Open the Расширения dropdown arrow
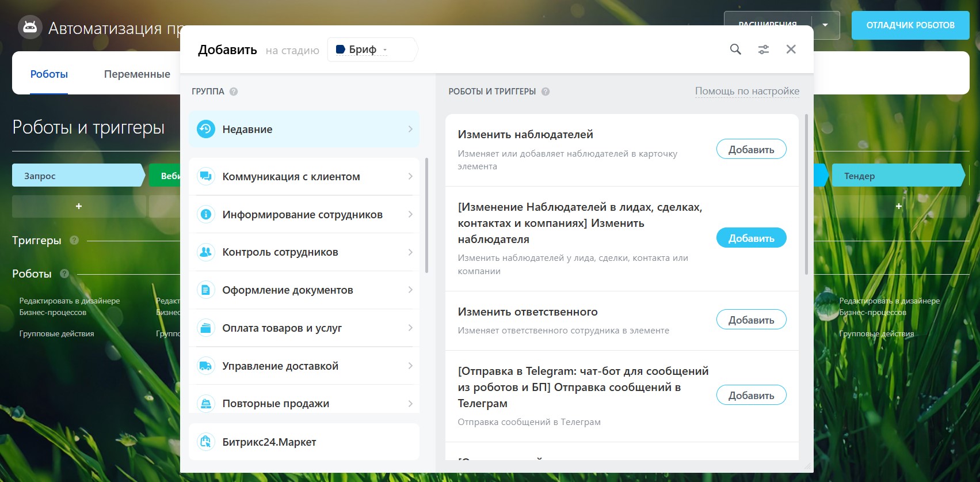This screenshot has height=482, width=980. click(x=825, y=25)
